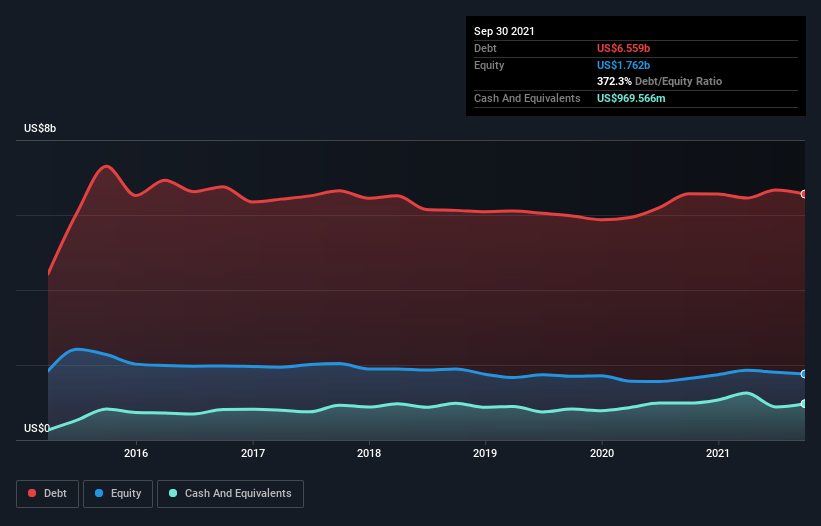821x526 pixels.
Task: Click the 2017 axis label
Action: 253,453
